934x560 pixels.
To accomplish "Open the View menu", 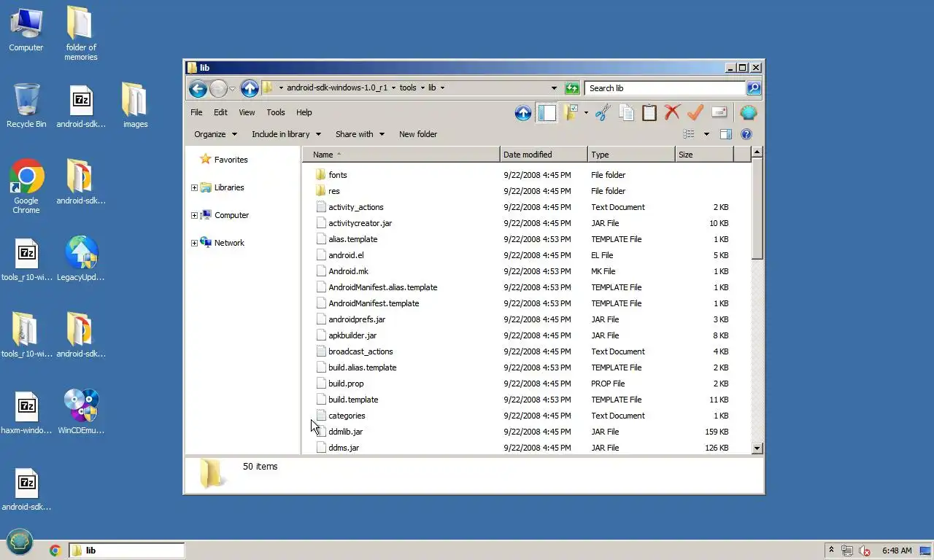I will pos(247,112).
